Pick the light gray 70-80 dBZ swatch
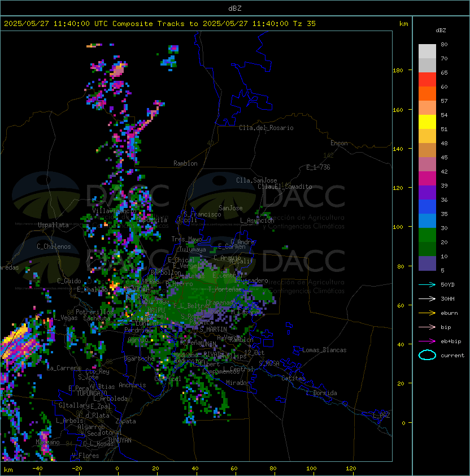Screen dimensions: 470x476 click(x=427, y=51)
